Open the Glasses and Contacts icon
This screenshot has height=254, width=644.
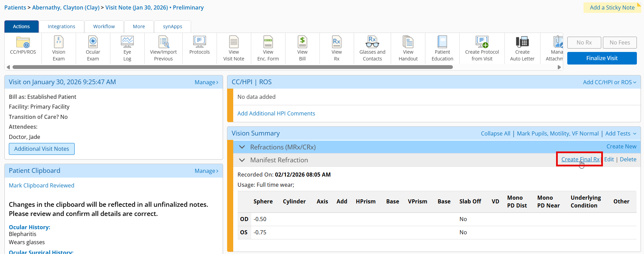[x=372, y=42]
